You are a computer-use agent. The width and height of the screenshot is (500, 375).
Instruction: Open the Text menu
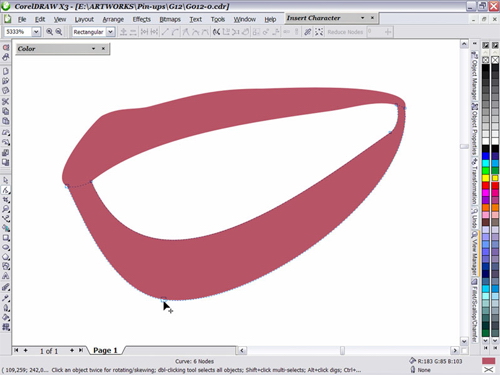coord(196,19)
